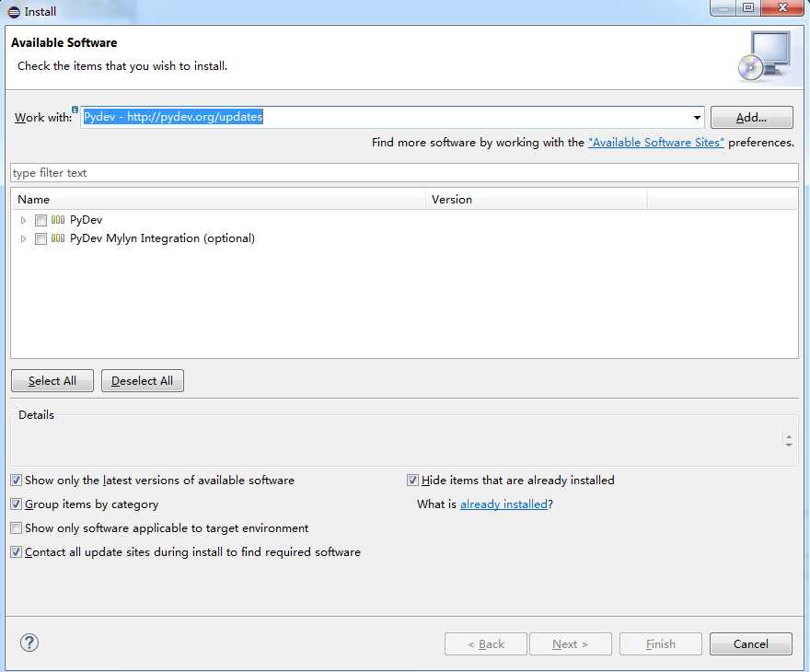This screenshot has width=810, height=672.
Task: Expand the PyDev tree node
Action: 23,221
